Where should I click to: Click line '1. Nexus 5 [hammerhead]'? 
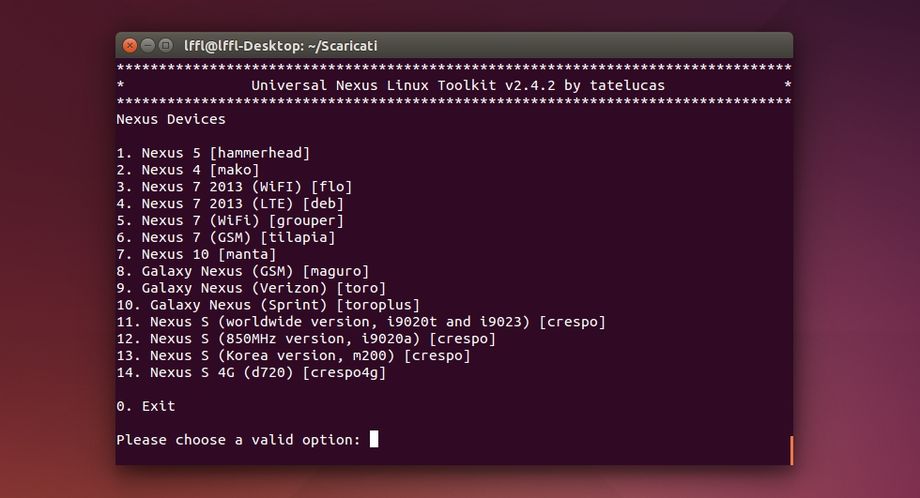click(213, 153)
